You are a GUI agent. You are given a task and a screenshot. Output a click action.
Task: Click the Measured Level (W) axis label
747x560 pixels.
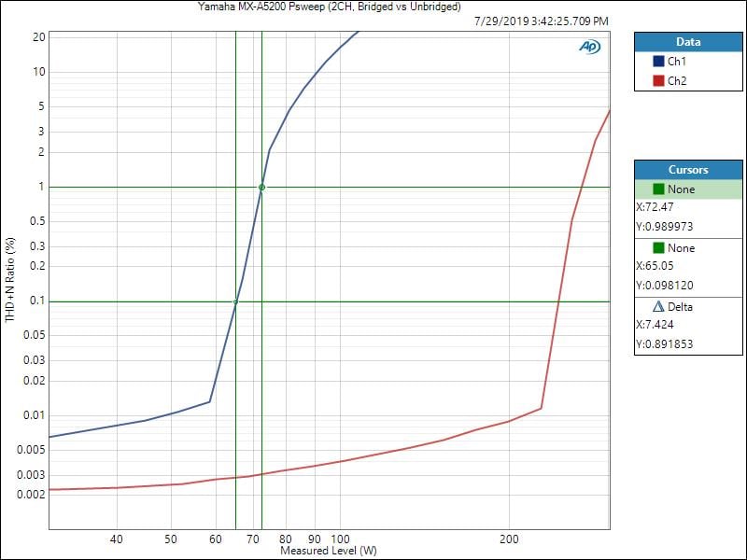coord(329,552)
